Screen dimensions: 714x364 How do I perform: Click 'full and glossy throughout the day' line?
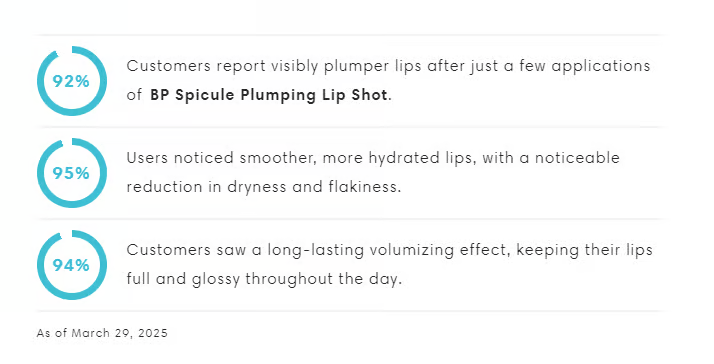click(264, 279)
